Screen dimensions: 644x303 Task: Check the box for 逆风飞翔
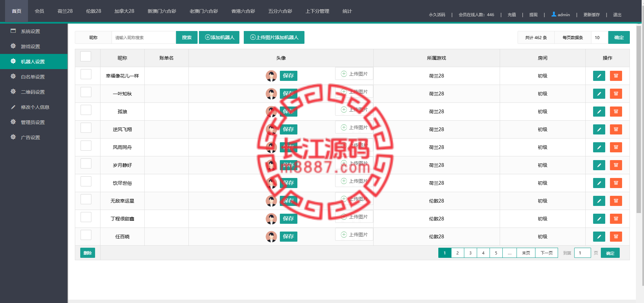click(x=86, y=128)
